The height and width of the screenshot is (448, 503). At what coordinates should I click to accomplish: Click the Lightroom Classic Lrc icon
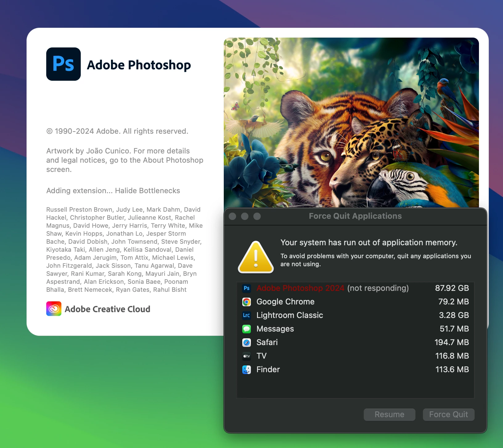[x=247, y=315]
